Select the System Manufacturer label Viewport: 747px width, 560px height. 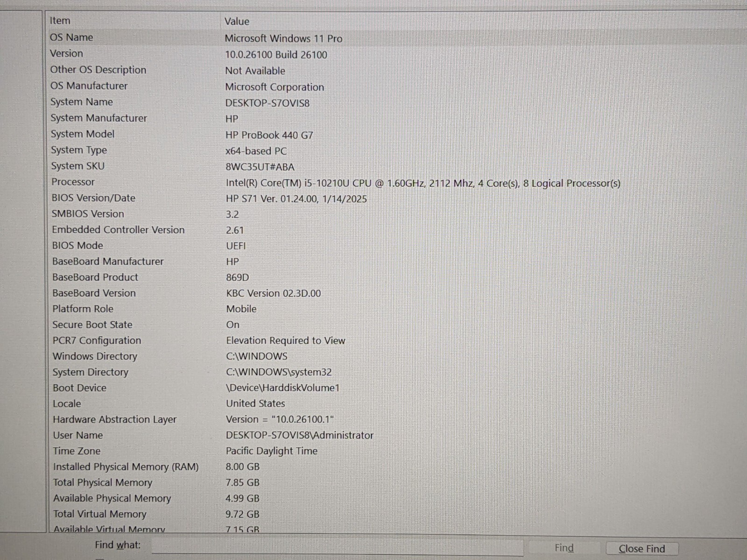pyautogui.click(x=99, y=118)
